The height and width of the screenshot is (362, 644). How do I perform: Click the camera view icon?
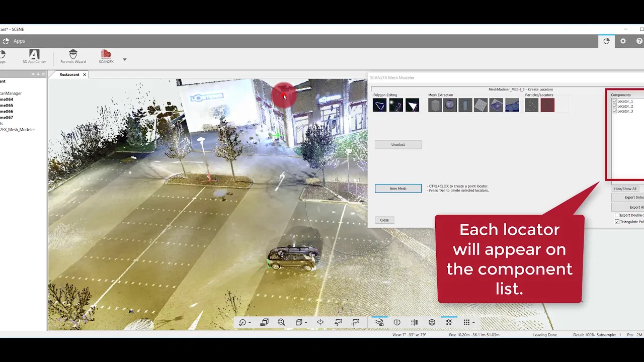click(x=265, y=322)
